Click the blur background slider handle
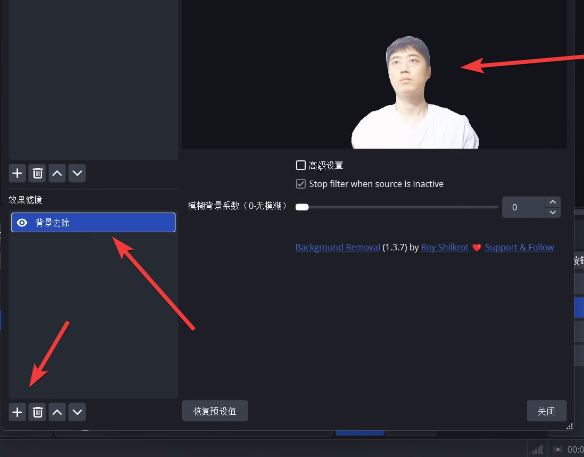Viewport: 584px width, 457px height. pyautogui.click(x=302, y=207)
